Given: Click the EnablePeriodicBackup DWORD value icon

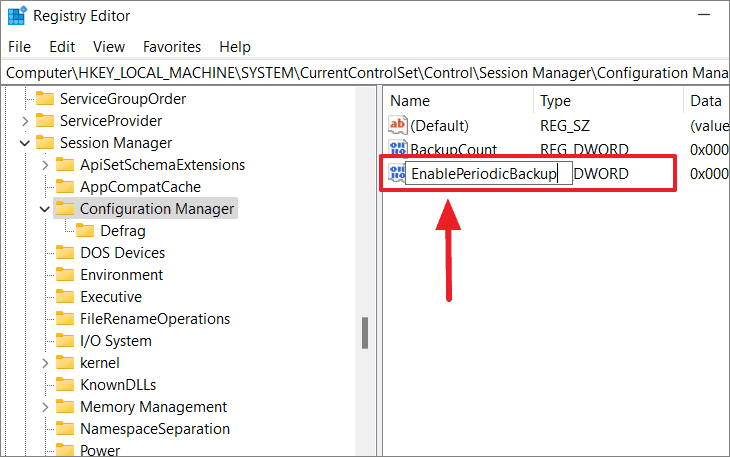Looking at the screenshot, I should [397, 174].
